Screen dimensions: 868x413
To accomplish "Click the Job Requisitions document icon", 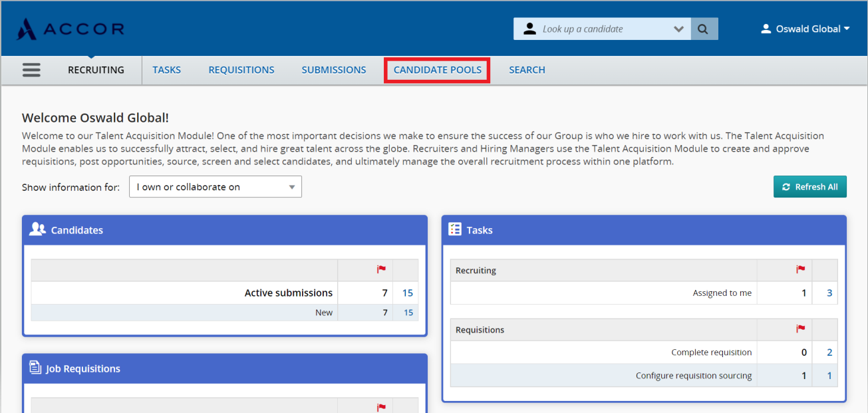I will 36,368.
